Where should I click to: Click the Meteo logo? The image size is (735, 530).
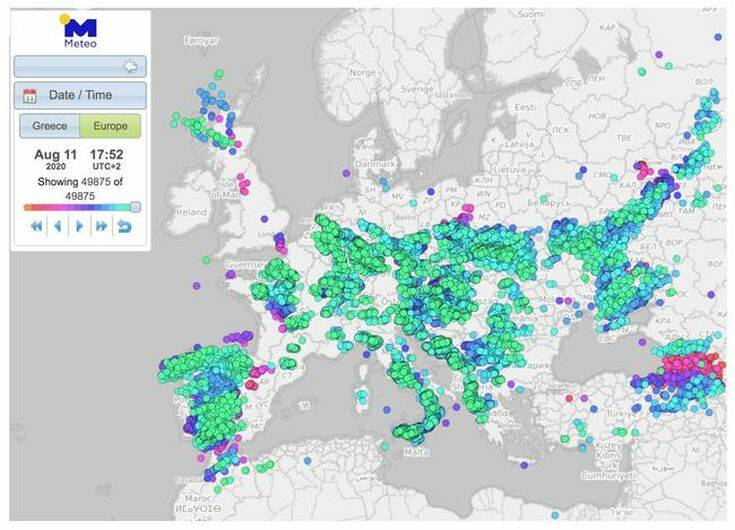[x=79, y=32]
